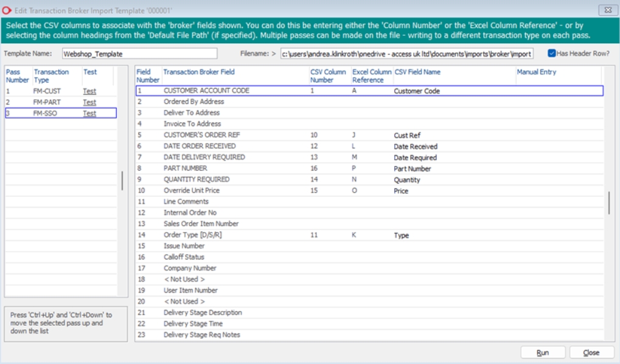Screen dimensions: 620x364
Task: Select the Line Comments field
Action: (370, 201)
